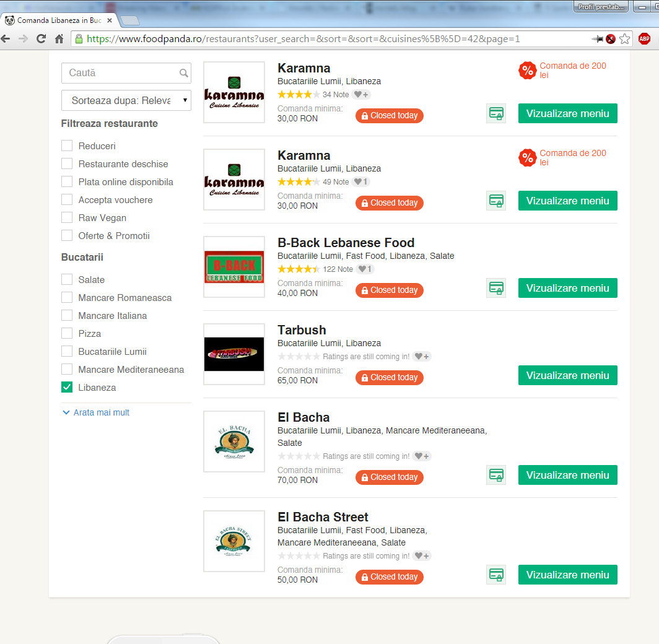Viewport: 659px width, 644px height.
Task: Enable the Reduceri filter
Action: pyautogui.click(x=67, y=146)
